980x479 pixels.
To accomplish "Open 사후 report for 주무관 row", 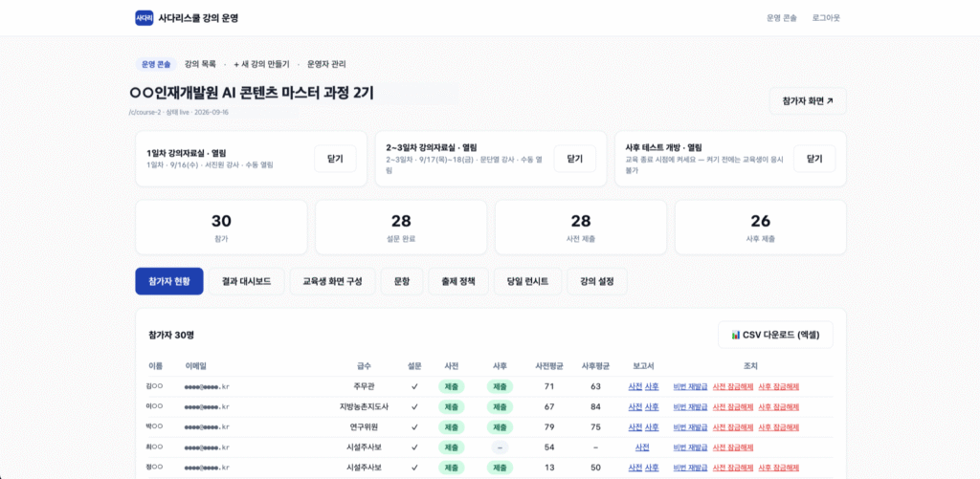I will pos(652,386).
